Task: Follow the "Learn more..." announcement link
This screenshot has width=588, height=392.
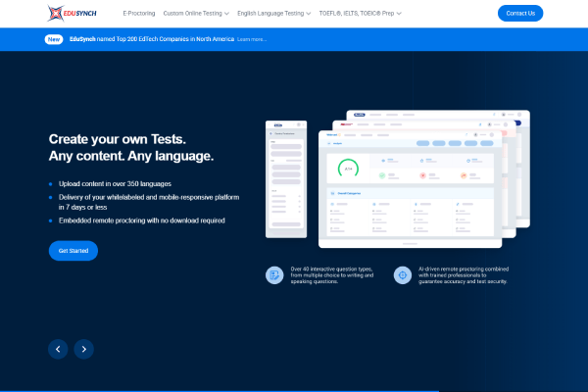Action: (x=251, y=39)
